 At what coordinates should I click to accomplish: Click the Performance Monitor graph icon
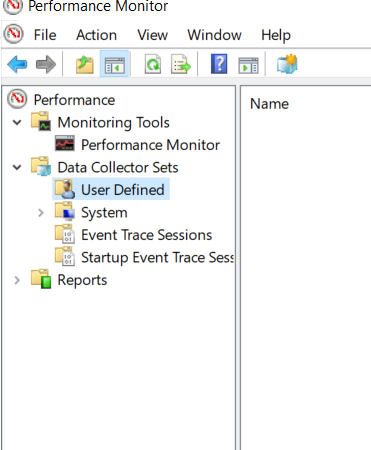coord(65,143)
